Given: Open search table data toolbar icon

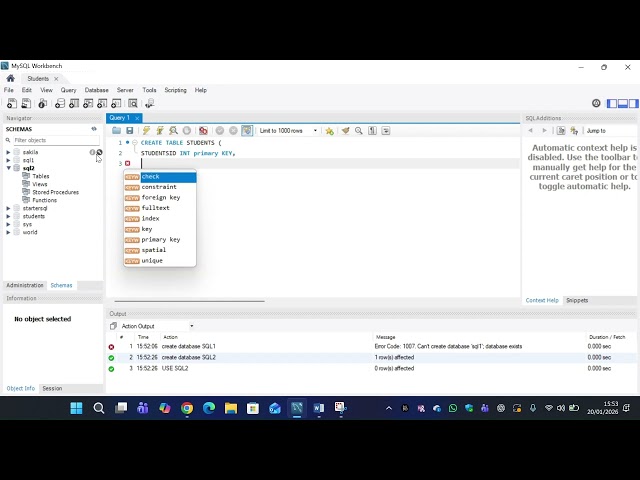Looking at the screenshot, I should 133,103.
